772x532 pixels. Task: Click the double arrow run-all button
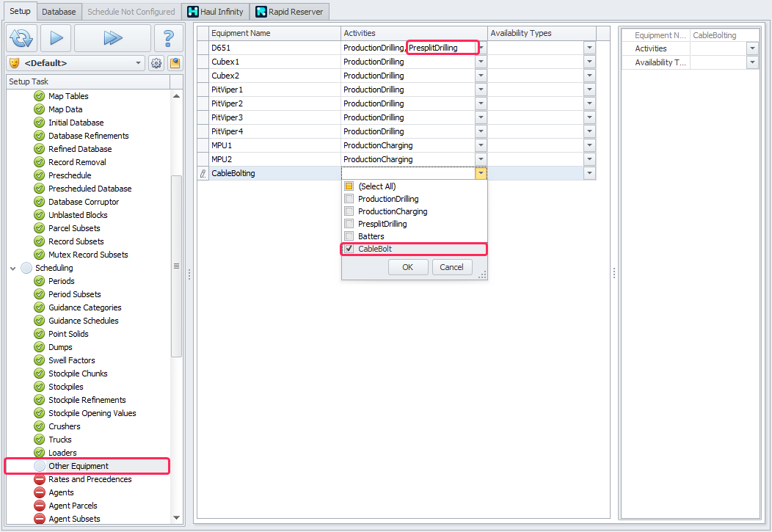113,38
